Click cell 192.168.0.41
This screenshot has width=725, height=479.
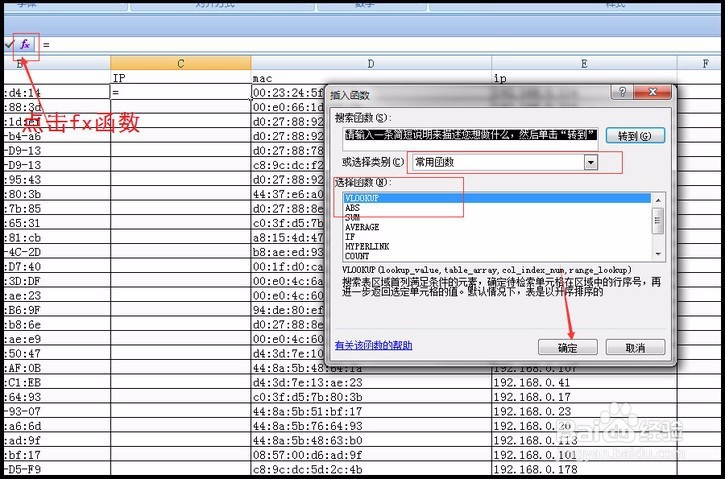tap(584, 383)
